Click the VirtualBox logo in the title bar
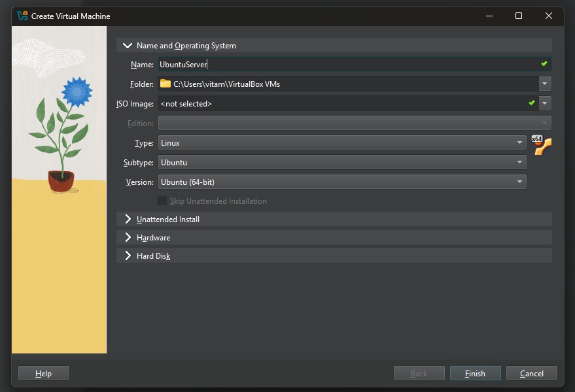Image resolution: width=575 pixels, height=392 pixels. click(24, 16)
